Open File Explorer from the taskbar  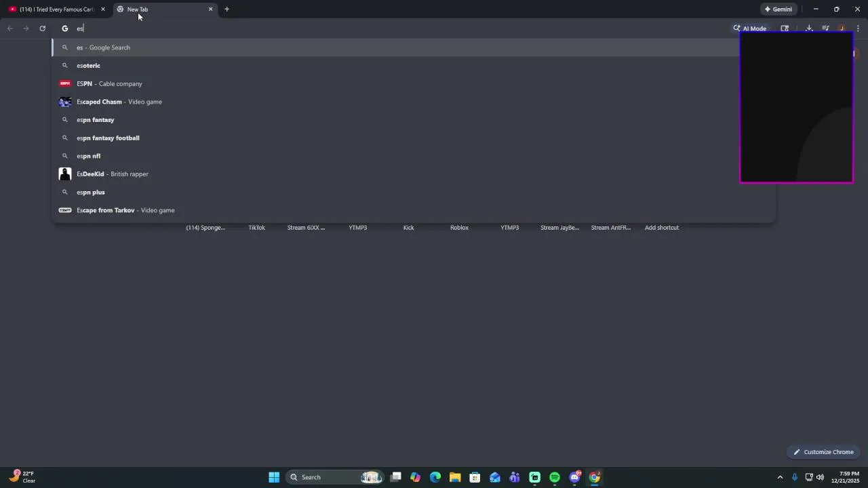coord(455,477)
